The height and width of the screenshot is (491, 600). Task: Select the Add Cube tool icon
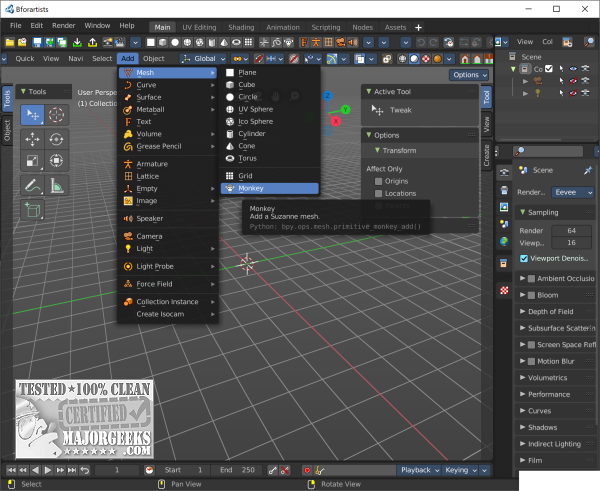(x=32, y=209)
